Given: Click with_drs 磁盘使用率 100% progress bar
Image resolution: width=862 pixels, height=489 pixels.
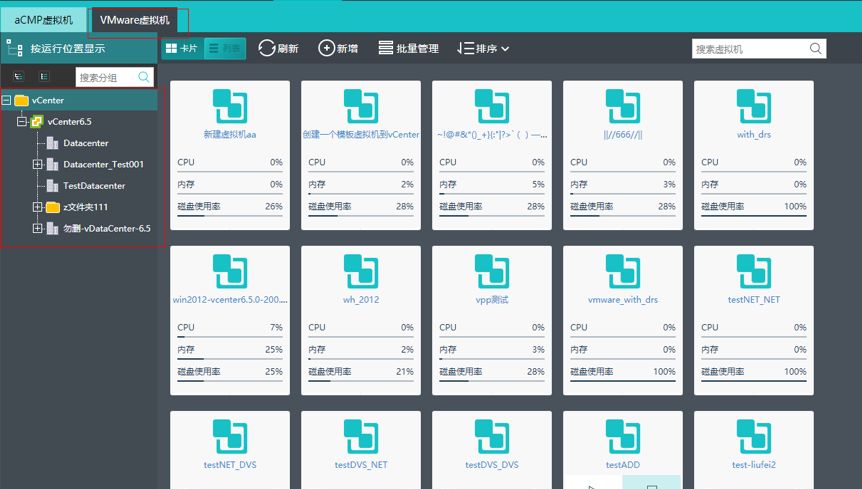Looking at the screenshot, I should coord(754,216).
